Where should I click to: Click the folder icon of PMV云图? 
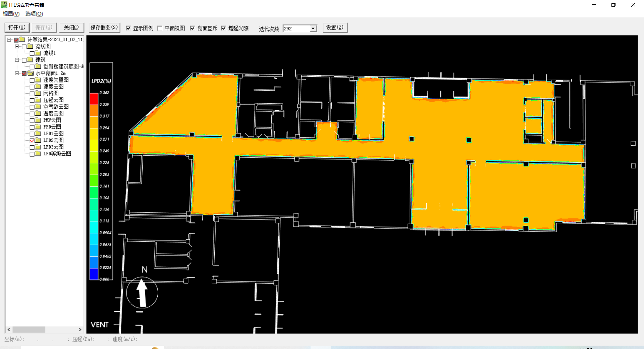pos(38,120)
